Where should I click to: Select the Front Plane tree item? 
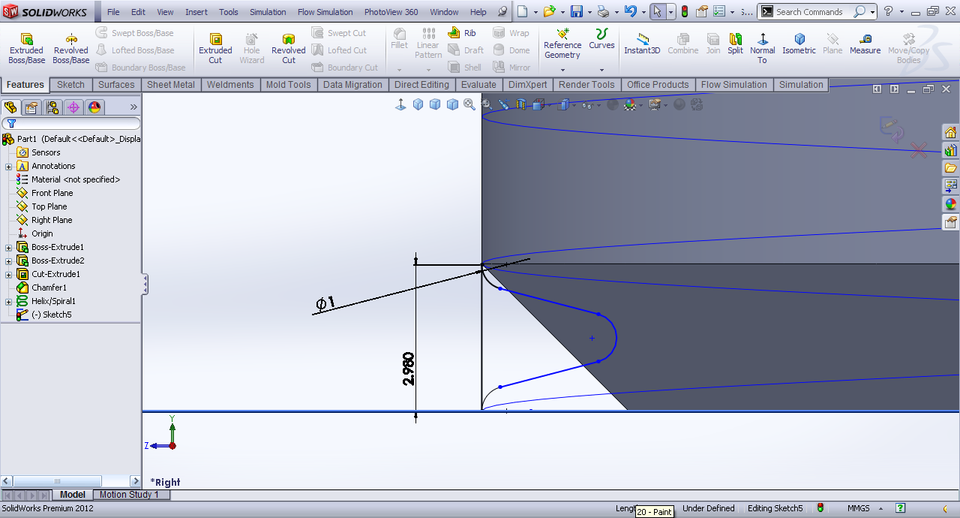(52, 193)
